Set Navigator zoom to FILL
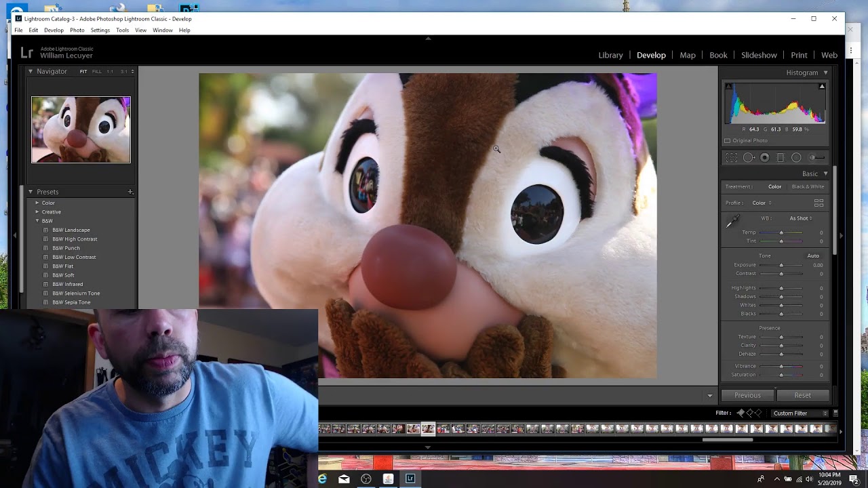 (x=97, y=71)
